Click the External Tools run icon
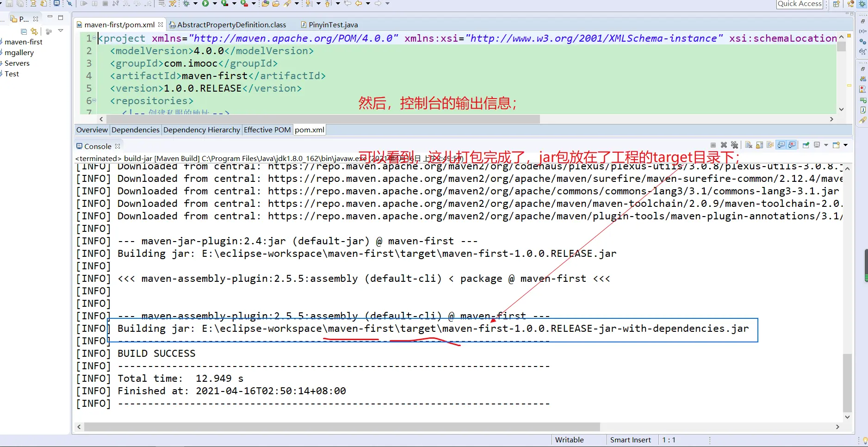This screenshot has height=447, width=868. click(x=244, y=3)
